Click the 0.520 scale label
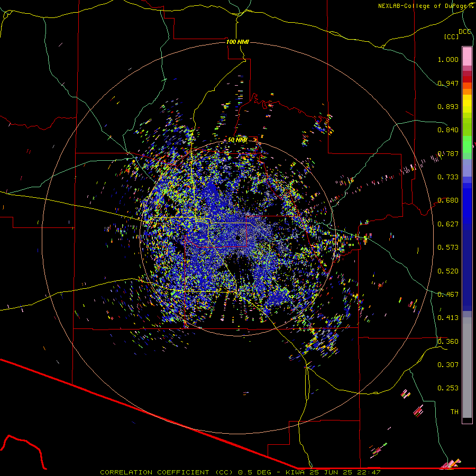The width and height of the screenshot is (476, 476). [x=448, y=271]
